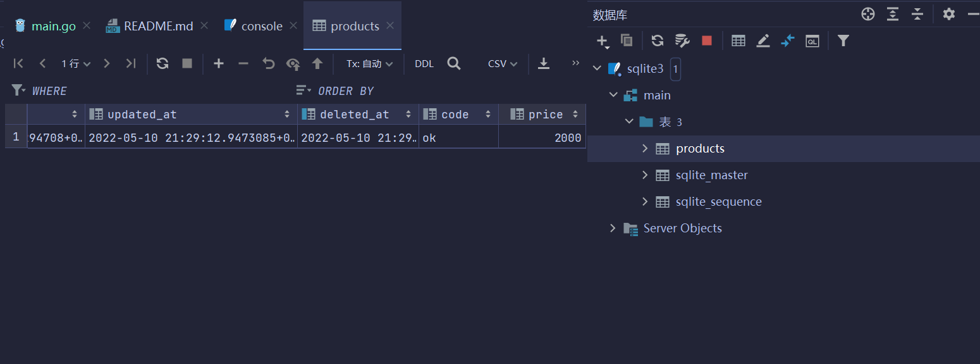The height and width of the screenshot is (364, 980).
Task: Revert changes with the undo arrow icon
Action: (269, 63)
